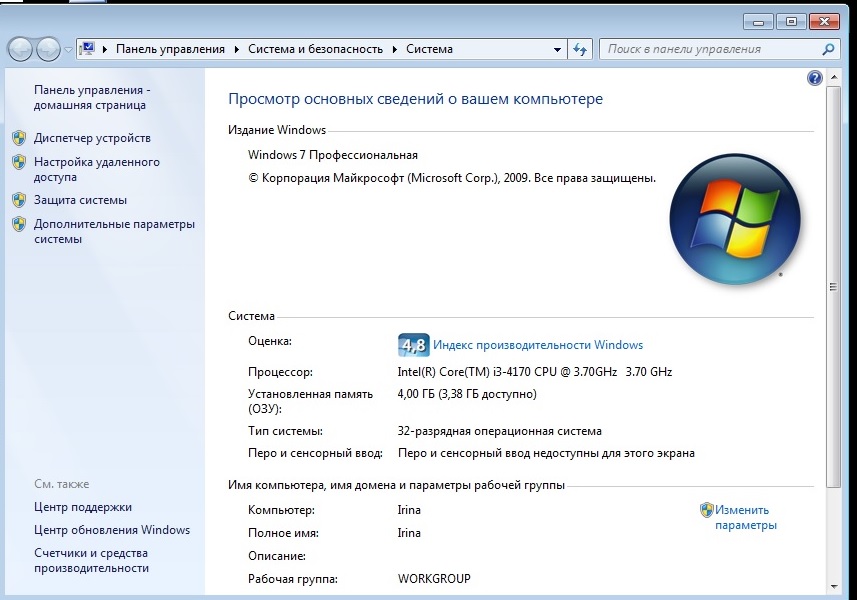Open Центр обновления Windows link
This screenshot has height=600, width=857.
pos(111,530)
